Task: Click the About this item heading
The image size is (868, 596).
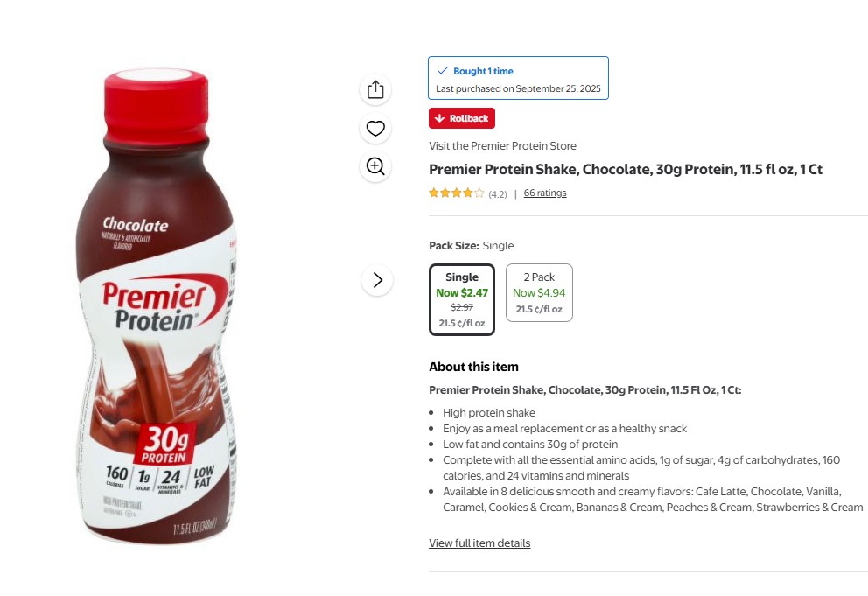Action: click(473, 367)
